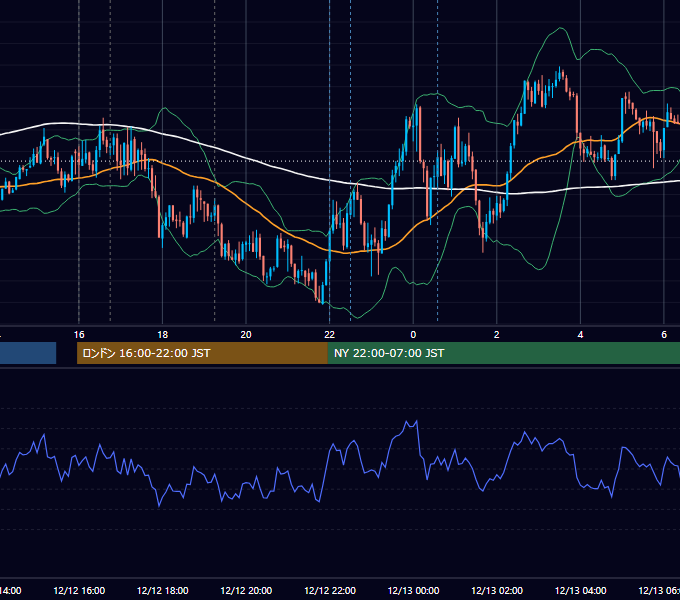
Task: Click the 12/12 22:00 date label
Action: click(x=330, y=591)
